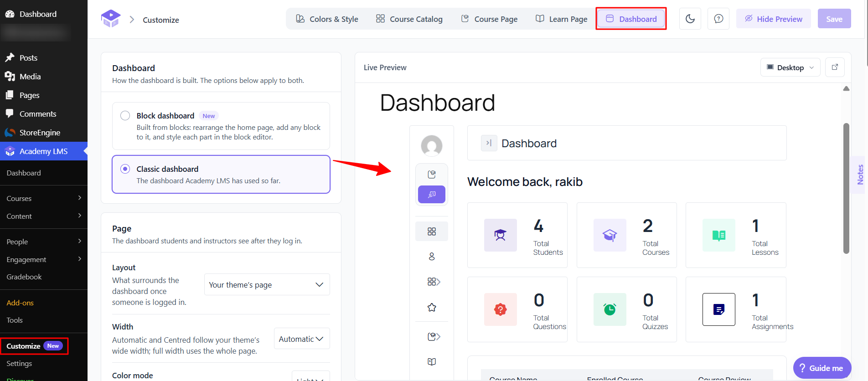Screen dimensions: 868x381
Task: Expand the Engagement submenu in the sidebar
Action: tap(44, 259)
